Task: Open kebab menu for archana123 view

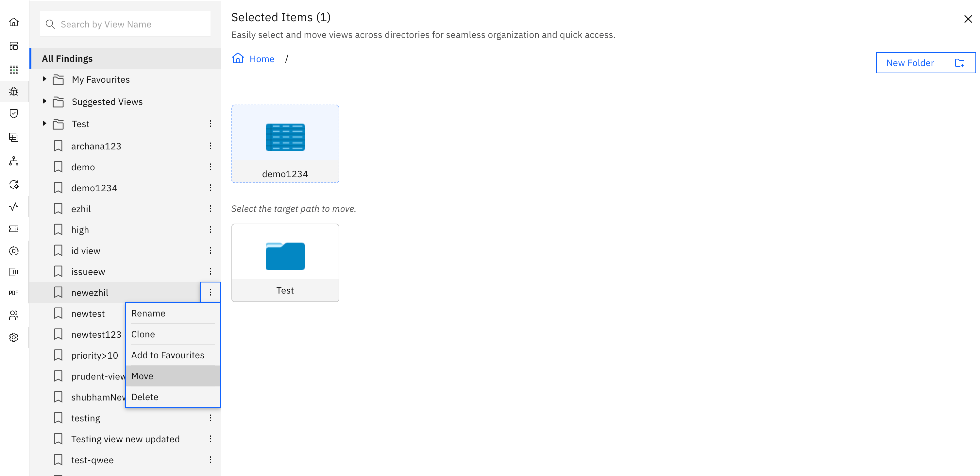Action: (x=210, y=146)
